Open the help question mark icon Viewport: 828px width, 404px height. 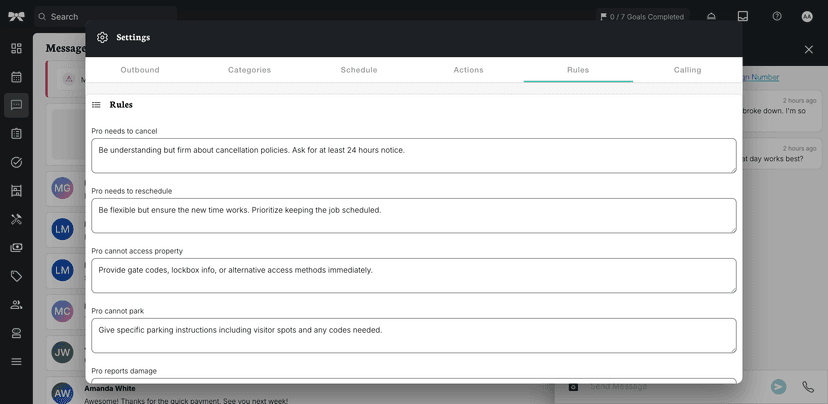click(777, 16)
